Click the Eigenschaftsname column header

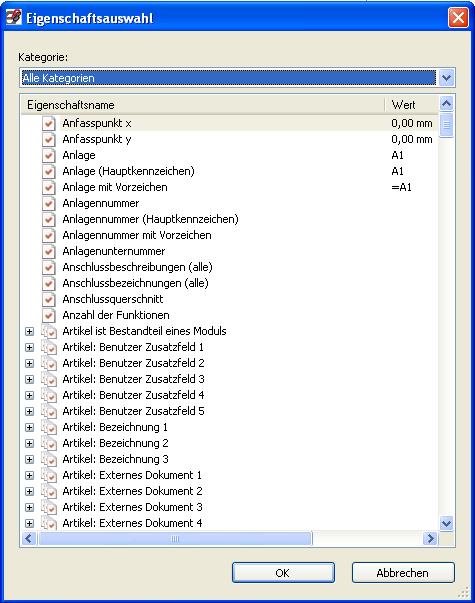click(203, 105)
